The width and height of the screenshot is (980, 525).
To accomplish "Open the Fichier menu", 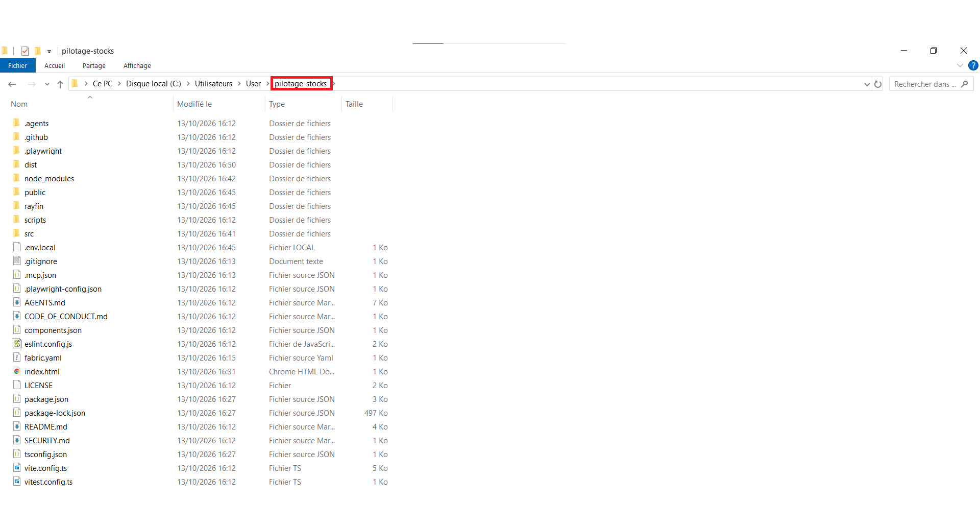I will click(x=18, y=65).
